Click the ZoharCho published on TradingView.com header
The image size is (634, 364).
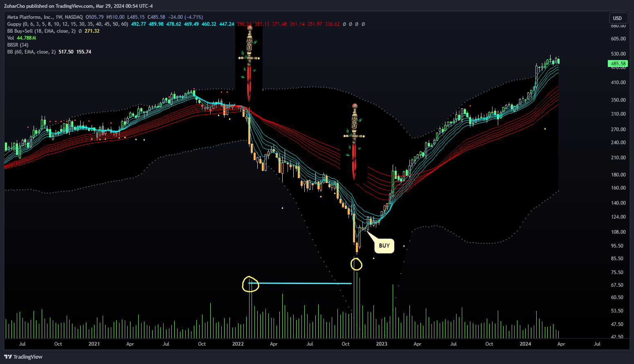point(78,6)
